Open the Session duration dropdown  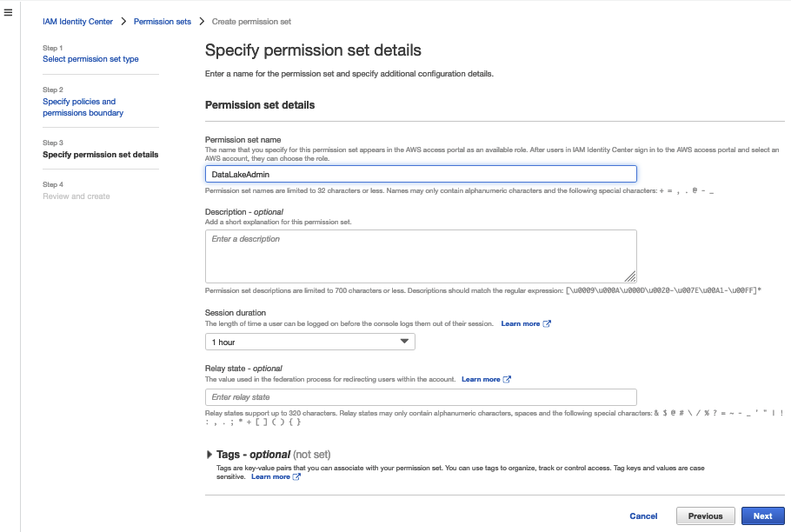coord(309,342)
